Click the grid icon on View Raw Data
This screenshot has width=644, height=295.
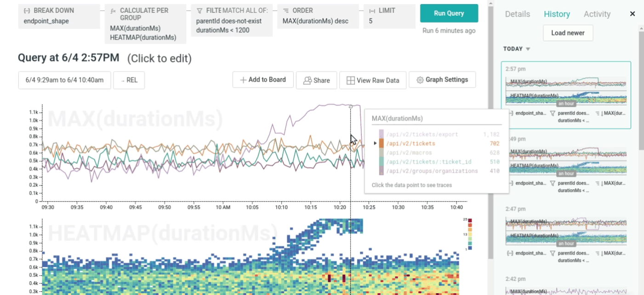point(350,80)
